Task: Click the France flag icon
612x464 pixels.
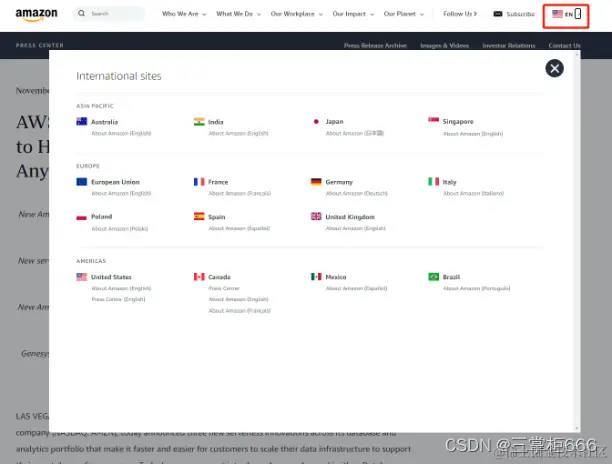Action: coord(199,182)
